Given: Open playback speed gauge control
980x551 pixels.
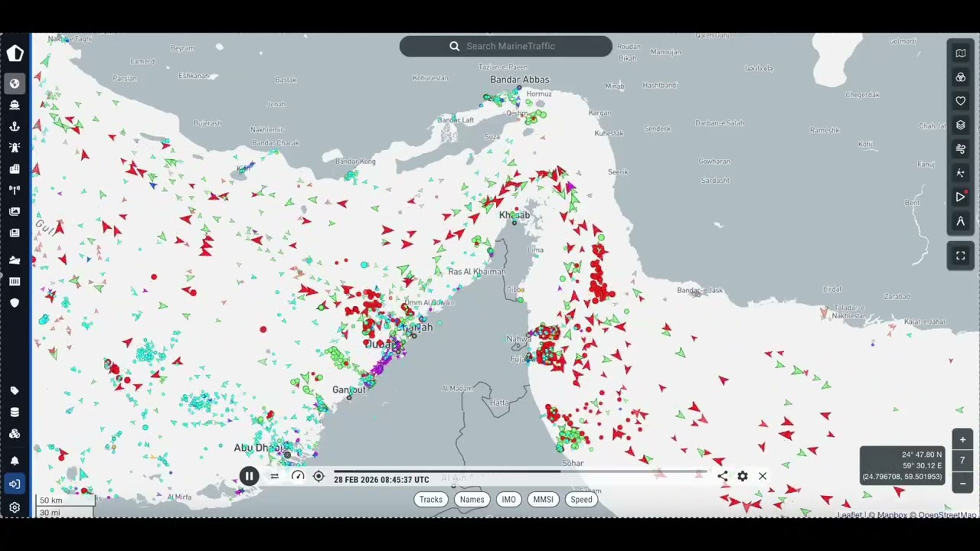Looking at the screenshot, I should [298, 477].
